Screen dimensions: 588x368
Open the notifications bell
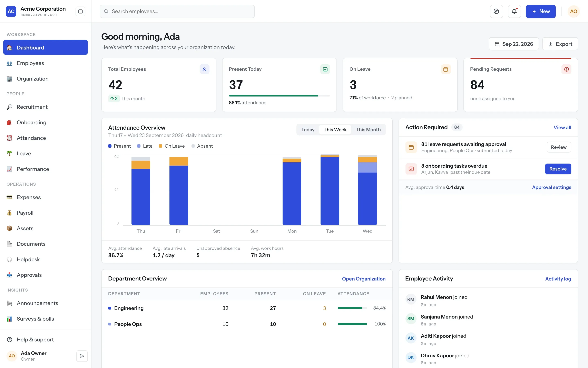point(514,11)
